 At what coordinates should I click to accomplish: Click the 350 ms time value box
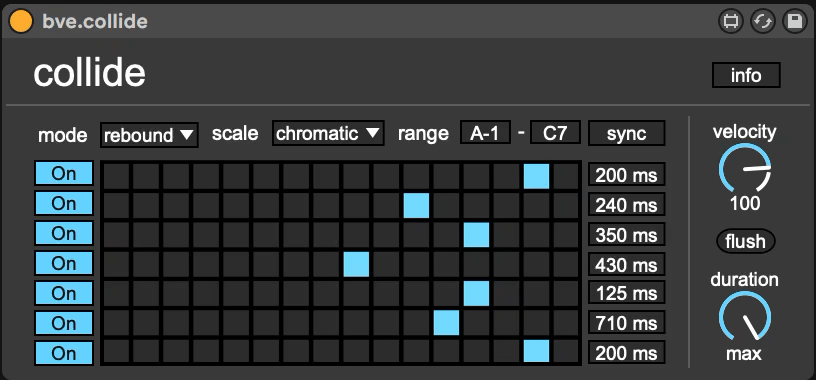627,235
